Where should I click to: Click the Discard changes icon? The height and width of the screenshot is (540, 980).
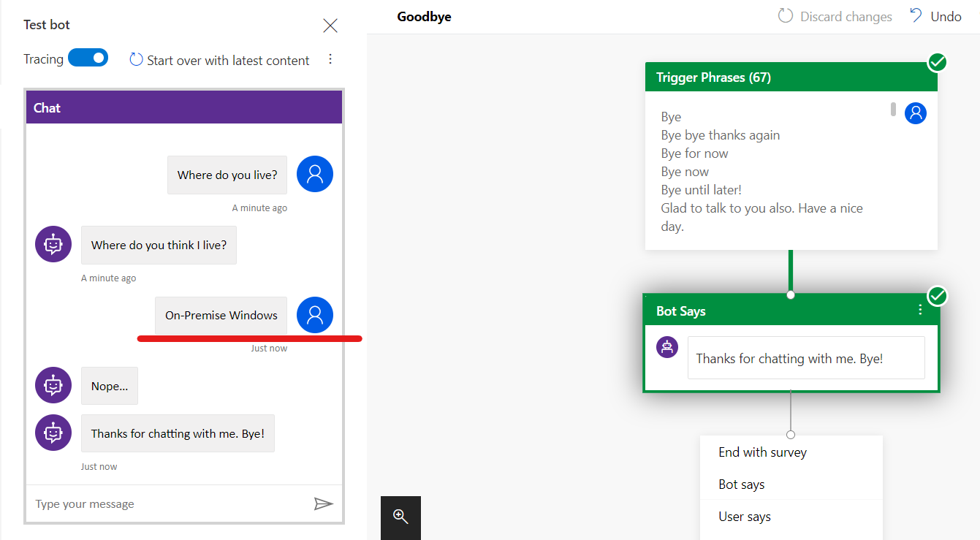(786, 16)
